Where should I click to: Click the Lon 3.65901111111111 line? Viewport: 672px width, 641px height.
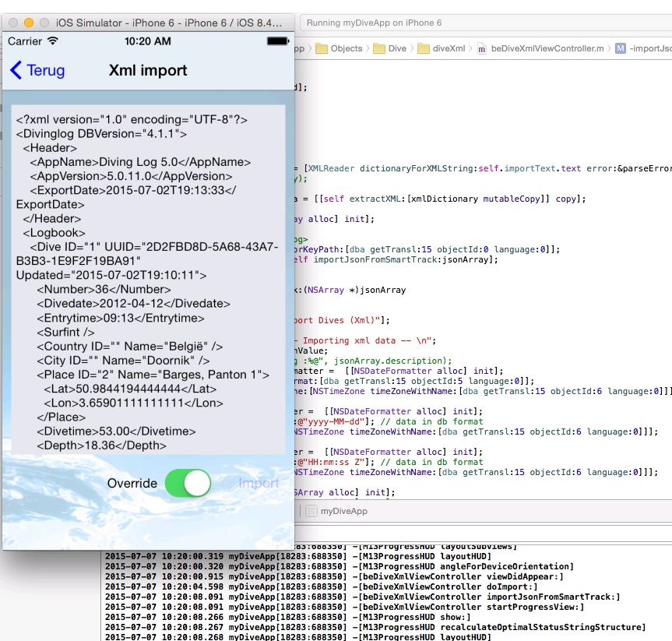133,403
